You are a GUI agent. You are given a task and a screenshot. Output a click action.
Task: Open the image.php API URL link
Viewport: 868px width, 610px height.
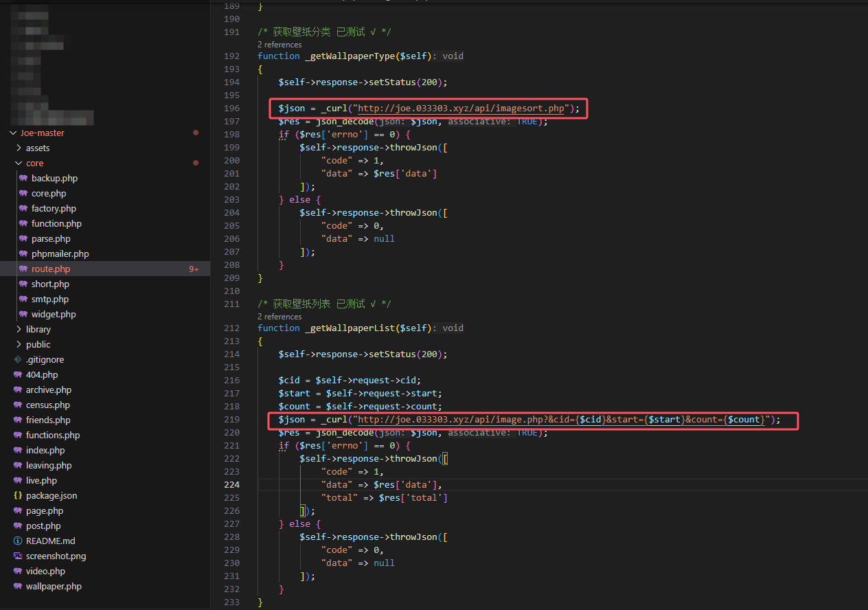[562, 420]
